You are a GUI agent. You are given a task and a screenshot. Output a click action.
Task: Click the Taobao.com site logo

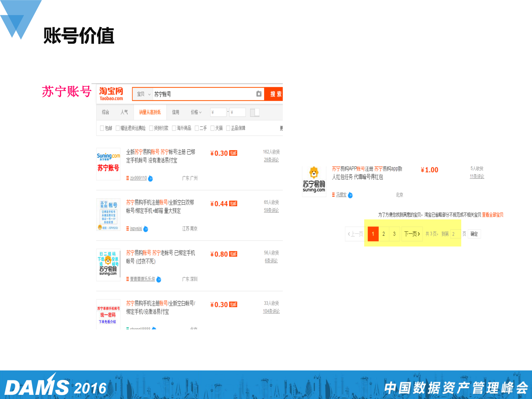[x=110, y=94]
